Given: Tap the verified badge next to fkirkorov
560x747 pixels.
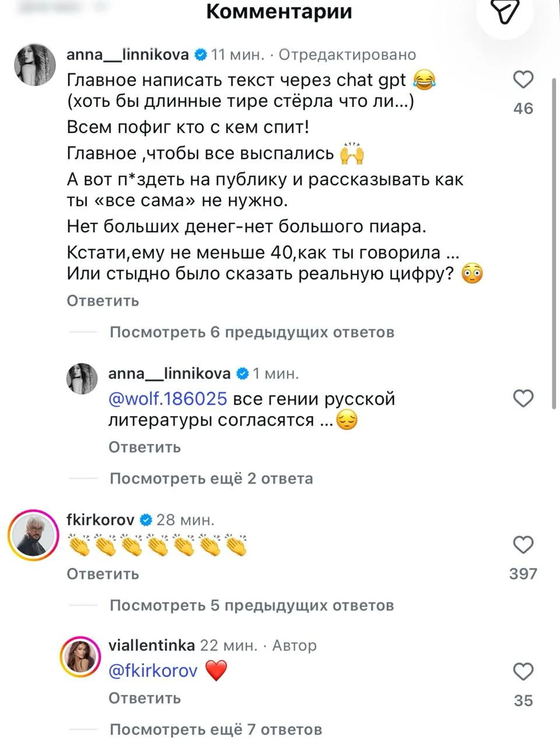Looking at the screenshot, I should 146,519.
